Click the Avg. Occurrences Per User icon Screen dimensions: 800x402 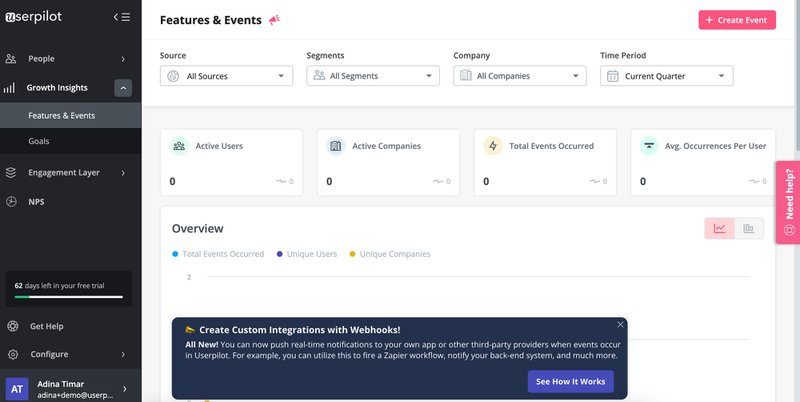[x=649, y=146]
